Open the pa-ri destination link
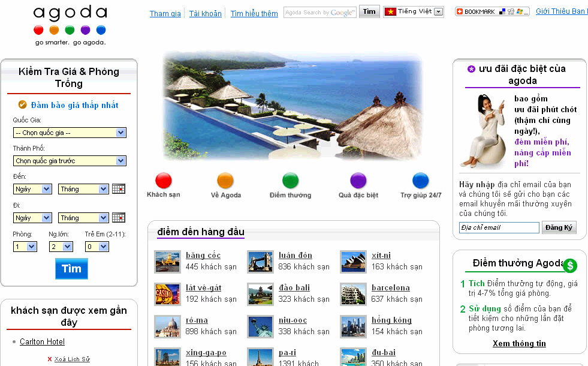The height and width of the screenshot is (366, 588). pyautogui.click(x=287, y=353)
